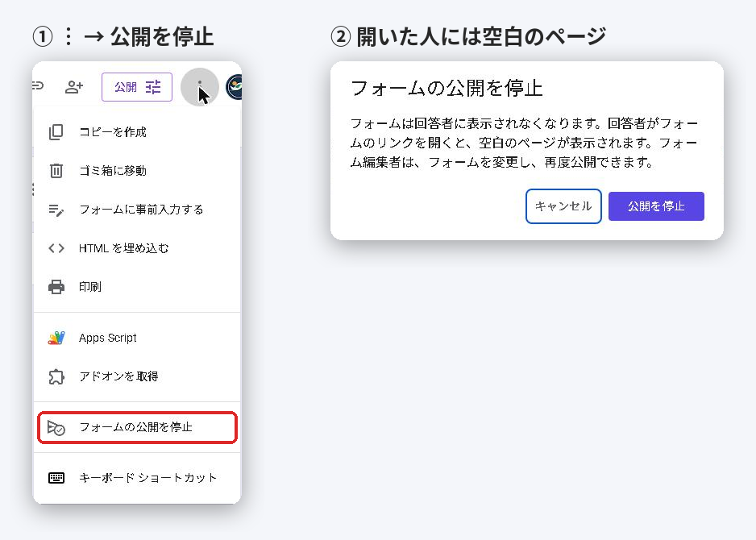Click the colorful Apps Script icon
756x540 pixels.
[56, 338]
